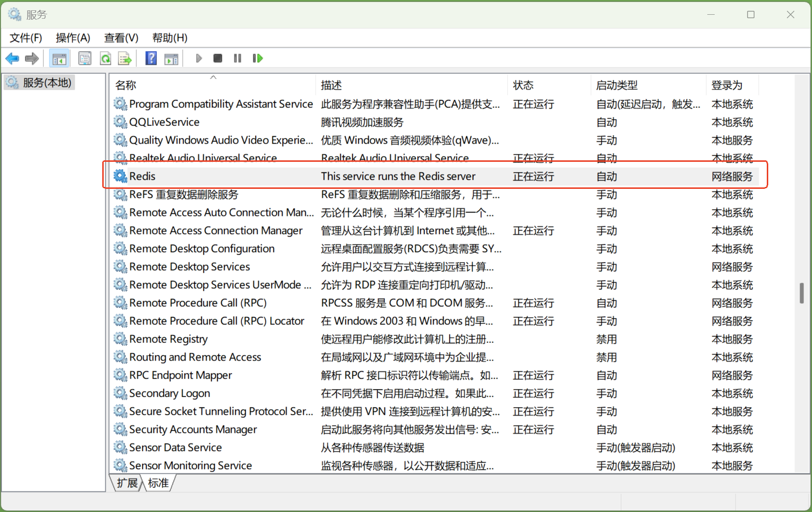Click Remote Registry row 禁用 startup type

(x=607, y=339)
